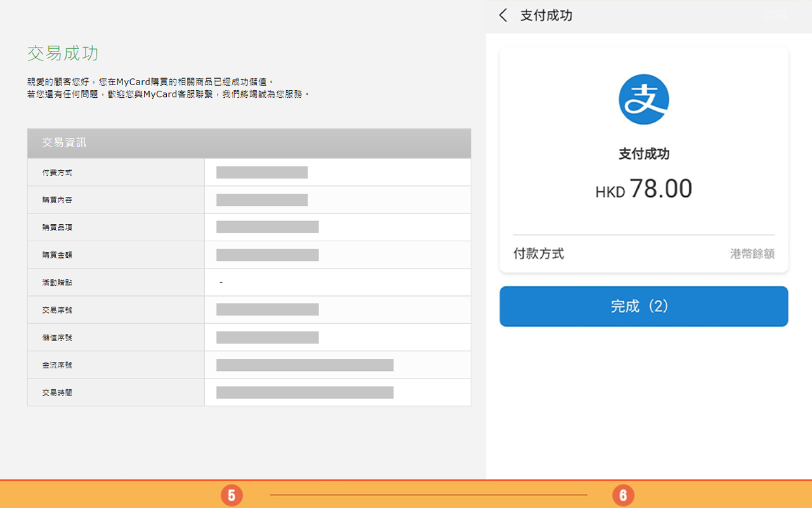
Task: Click the green 交易成功 heading
Action: [63, 53]
